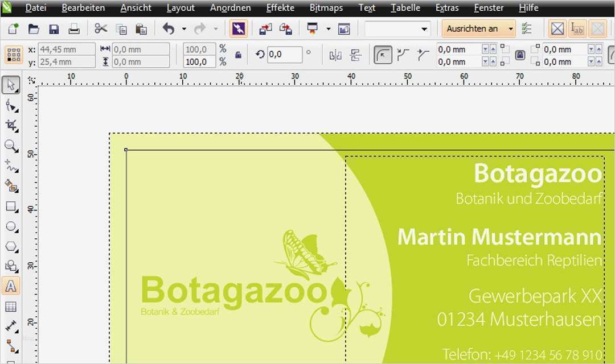Screen dimensions: 615x364
Task: Paste from clipboard using the paste icon
Action: click(141, 29)
